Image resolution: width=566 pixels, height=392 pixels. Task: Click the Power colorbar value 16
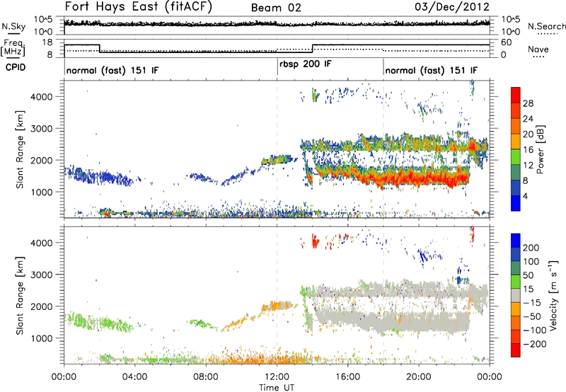[x=528, y=150]
